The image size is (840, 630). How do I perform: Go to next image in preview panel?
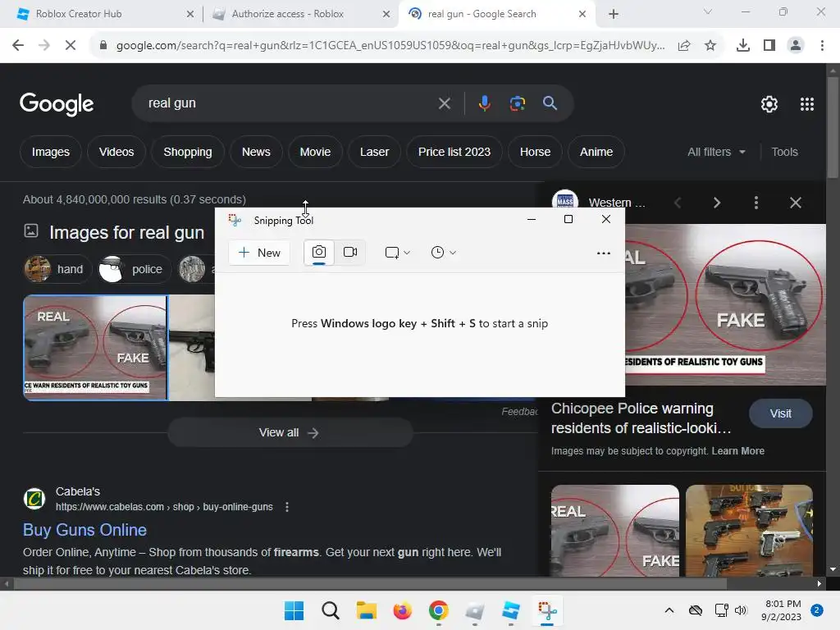tap(717, 203)
